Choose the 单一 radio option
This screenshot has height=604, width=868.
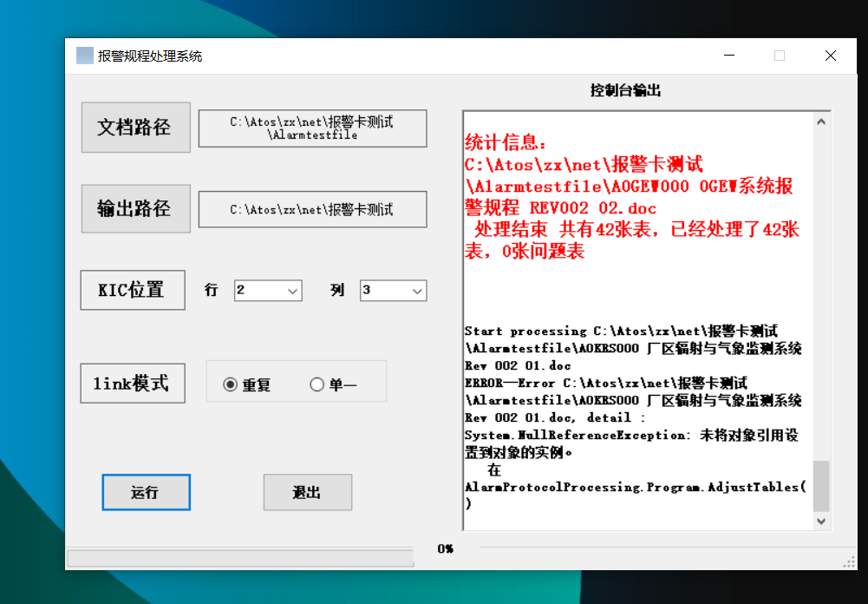(x=317, y=384)
